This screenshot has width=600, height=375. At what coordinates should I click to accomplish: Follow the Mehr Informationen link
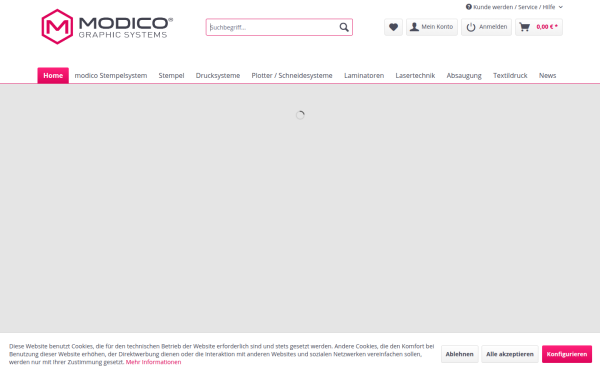pos(153,362)
